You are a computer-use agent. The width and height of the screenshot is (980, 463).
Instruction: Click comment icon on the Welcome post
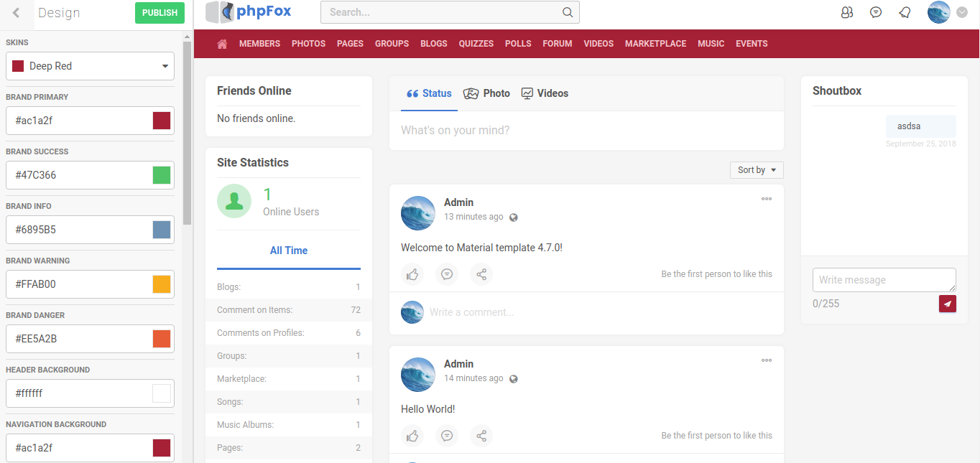click(x=447, y=274)
